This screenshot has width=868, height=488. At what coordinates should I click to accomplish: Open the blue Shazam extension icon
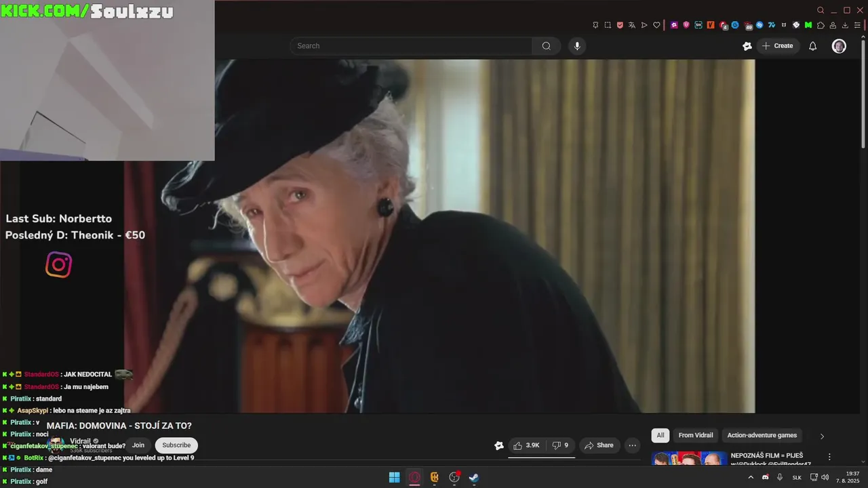759,25
